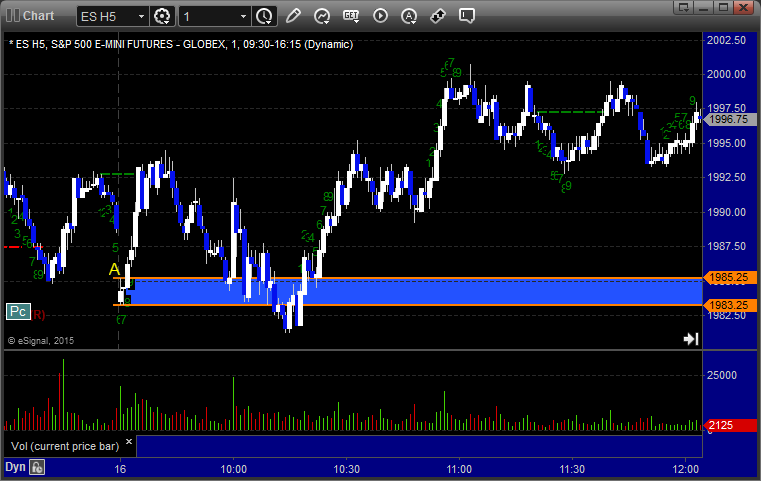The height and width of the screenshot is (481, 761).
Task: Expand the ES H5 symbol dropdown arrow
Action: pyautogui.click(x=141, y=17)
